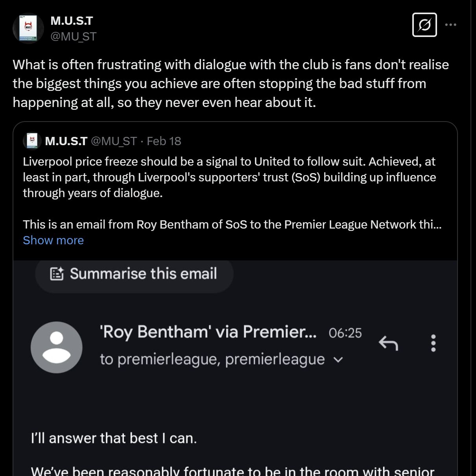Click the M.U.S.T profile avatar at top
The image size is (476, 476).
pyautogui.click(x=28, y=28)
